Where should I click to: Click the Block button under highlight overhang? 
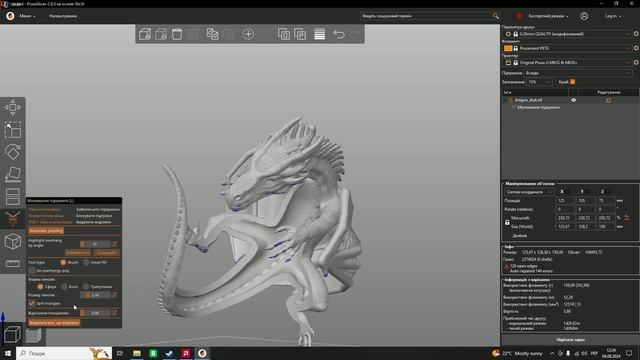pyautogui.click(x=107, y=253)
